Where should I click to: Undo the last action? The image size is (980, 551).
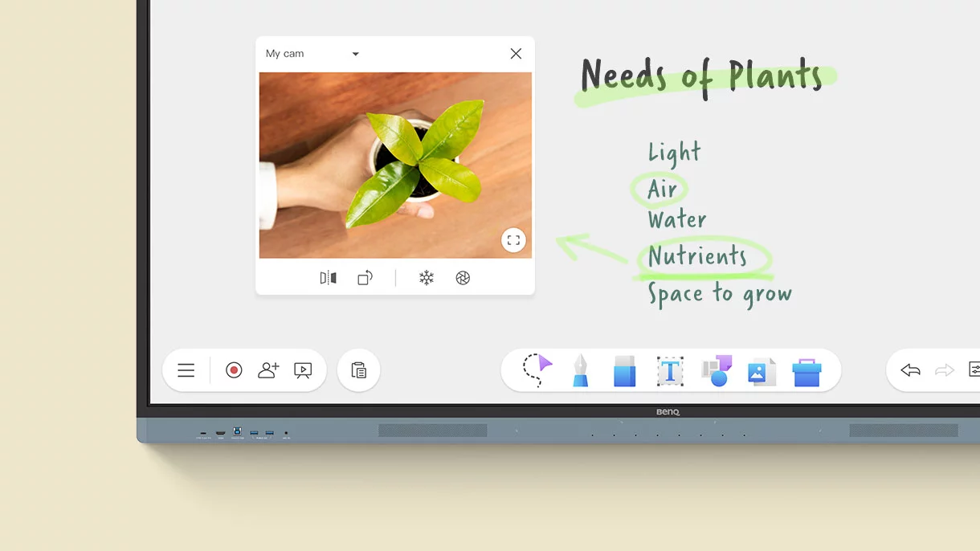[x=910, y=370]
